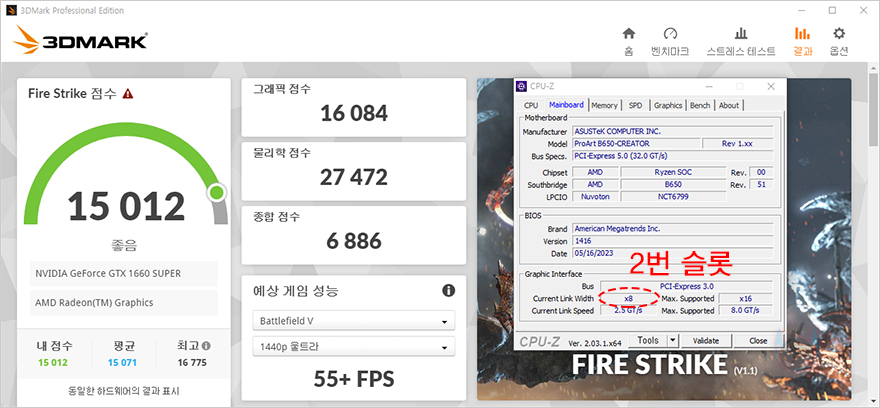Close the CPU-Z window with X
Viewport: 880px width, 408px height.
[x=771, y=86]
